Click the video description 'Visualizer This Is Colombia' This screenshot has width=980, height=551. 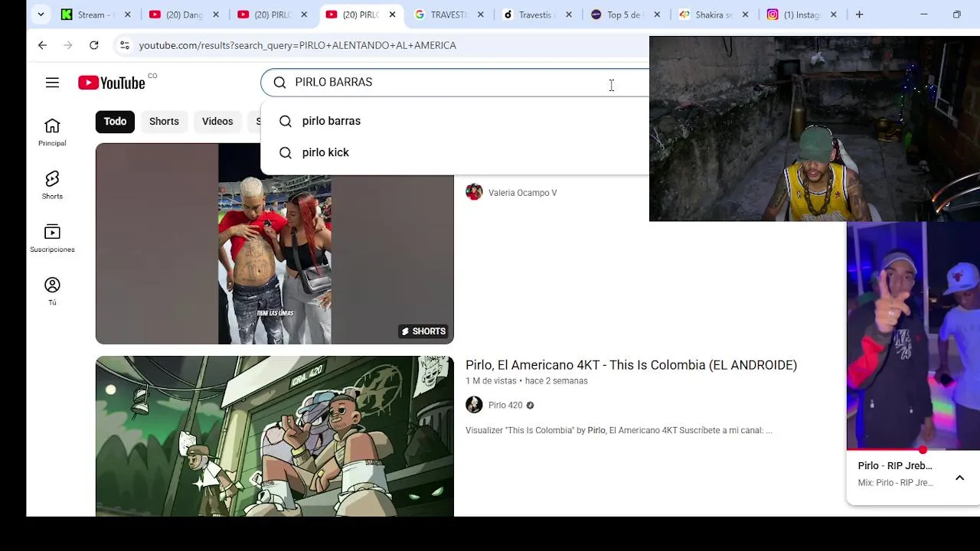pyautogui.click(x=619, y=431)
